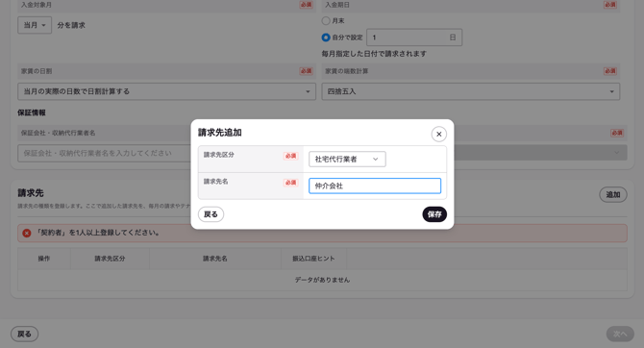The width and height of the screenshot is (644, 348).
Task: Click the 請求先区分 column header
Action: 110,259
